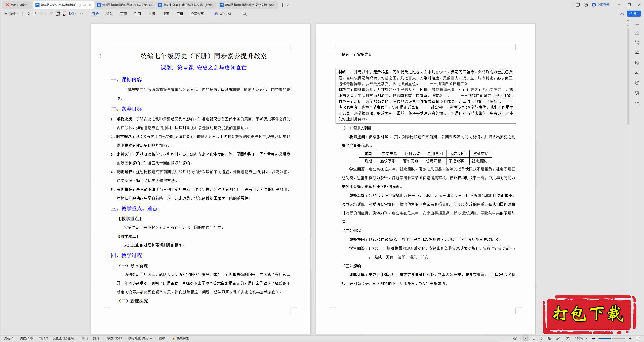Click the fit-page icon beside zoom percent

pyautogui.click(x=568, y=338)
